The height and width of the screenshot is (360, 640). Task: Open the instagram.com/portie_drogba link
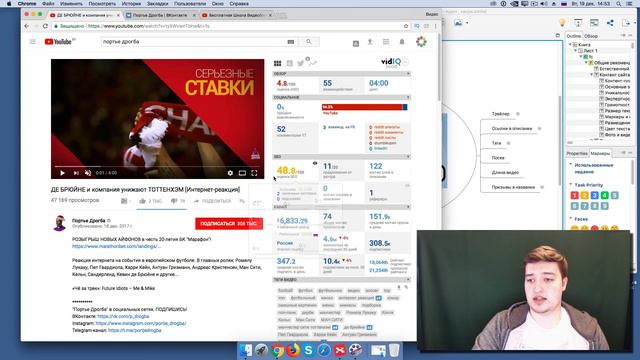(141, 323)
